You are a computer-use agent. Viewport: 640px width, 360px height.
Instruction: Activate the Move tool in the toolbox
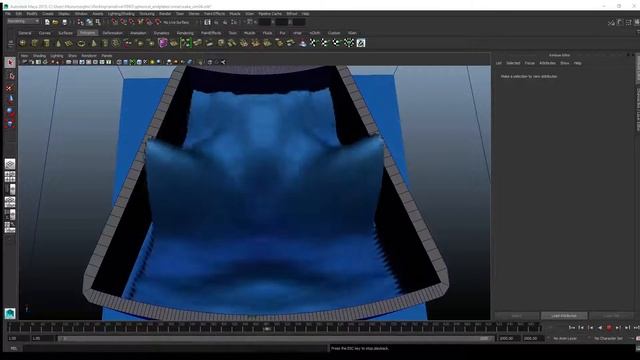point(10,99)
